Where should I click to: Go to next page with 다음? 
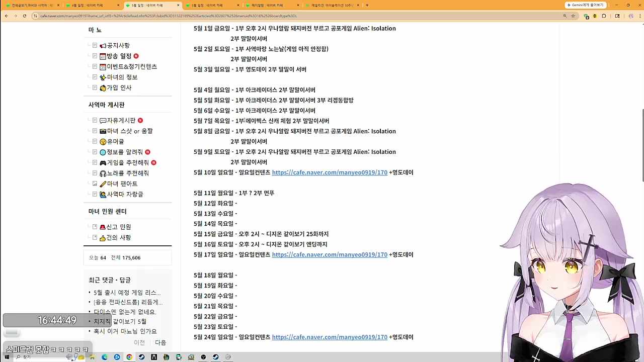[x=160, y=343]
